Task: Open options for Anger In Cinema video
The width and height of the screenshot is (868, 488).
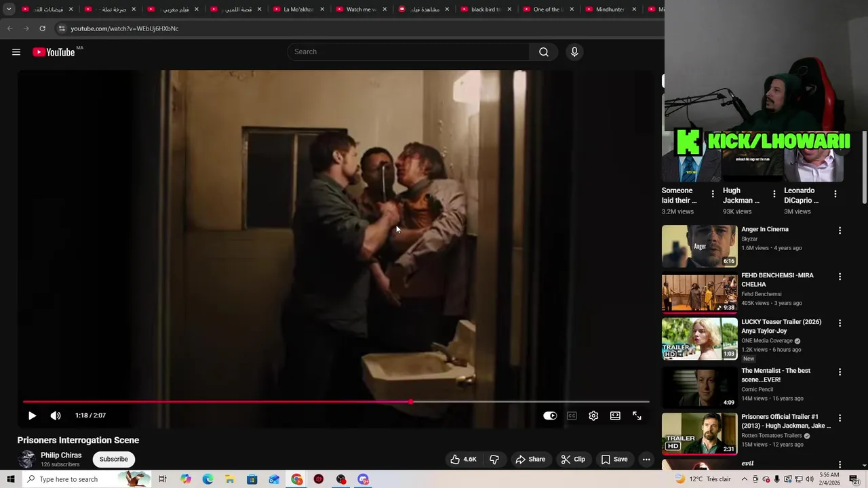Action: pyautogui.click(x=840, y=230)
